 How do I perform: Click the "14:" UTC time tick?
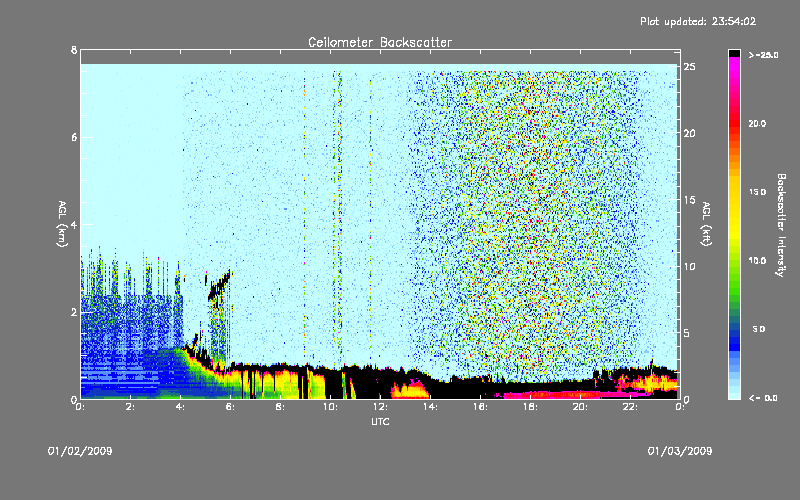[x=431, y=407]
